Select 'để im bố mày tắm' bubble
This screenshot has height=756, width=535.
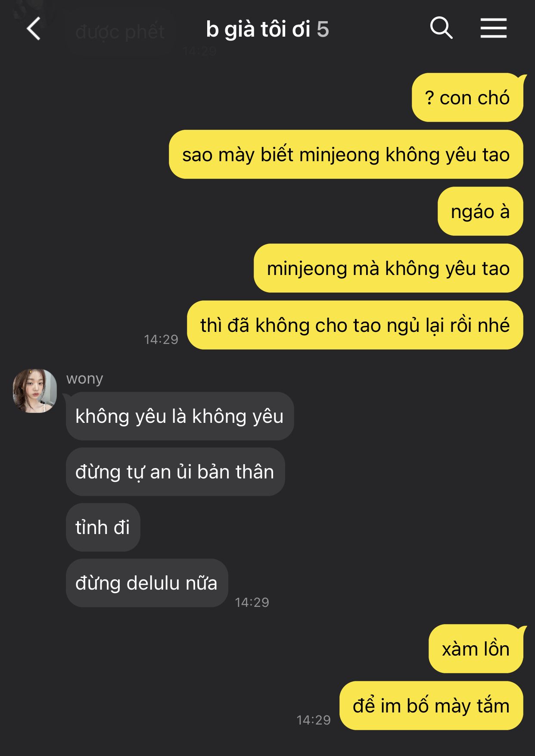click(x=431, y=706)
